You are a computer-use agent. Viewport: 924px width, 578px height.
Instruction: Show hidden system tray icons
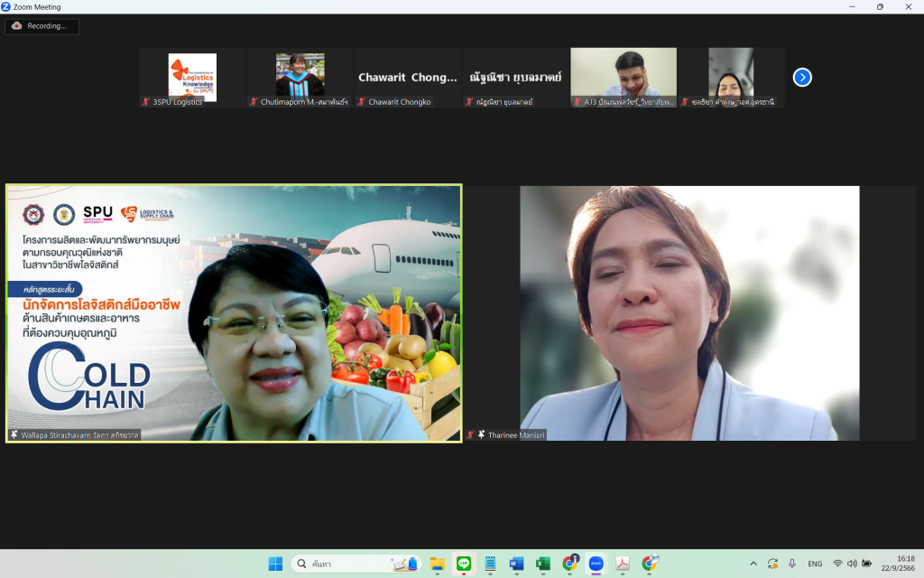click(x=753, y=564)
